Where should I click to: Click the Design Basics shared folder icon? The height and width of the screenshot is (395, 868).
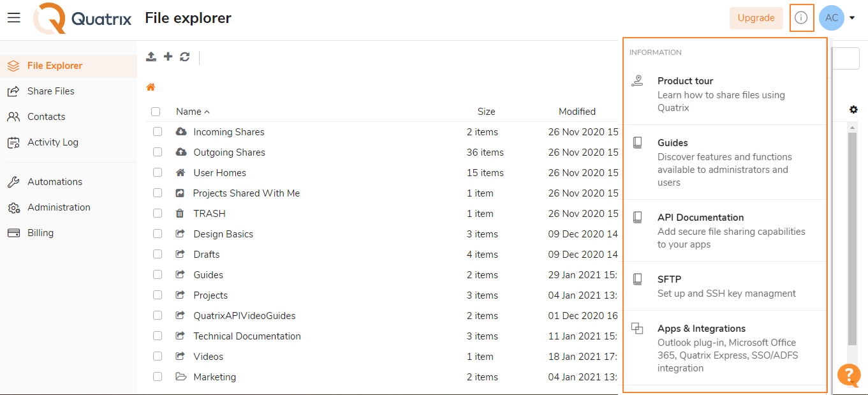pyautogui.click(x=180, y=234)
